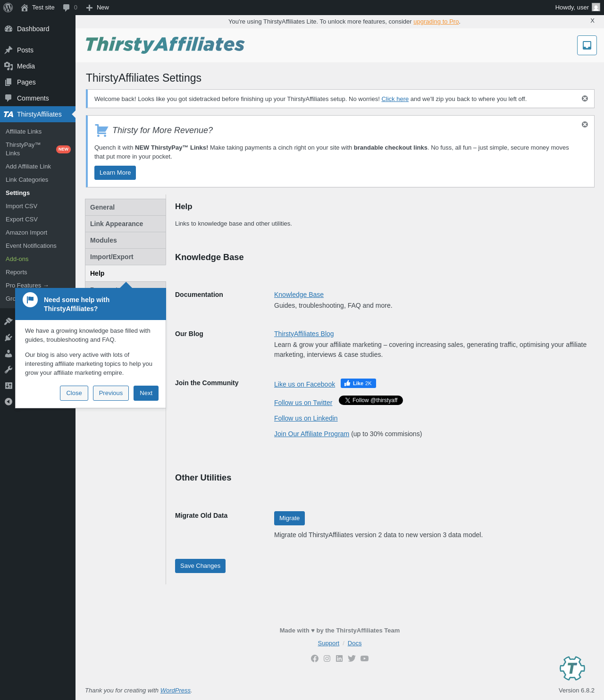Image resolution: width=604 pixels, height=700 pixels.
Task: Open Add Affiliate Link submenu
Action: tap(38, 167)
